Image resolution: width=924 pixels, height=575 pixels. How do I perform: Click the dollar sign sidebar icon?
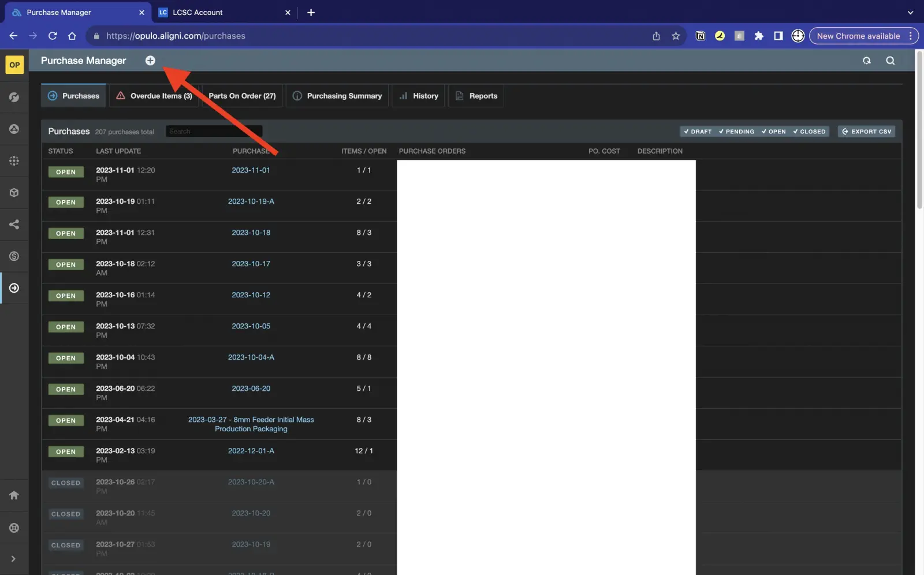pyautogui.click(x=14, y=256)
